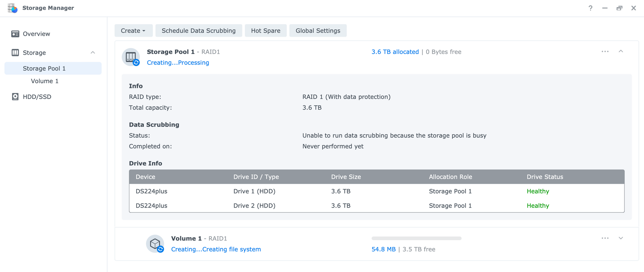Click the Overview sidebar icon
The height and width of the screenshot is (272, 644).
click(15, 34)
